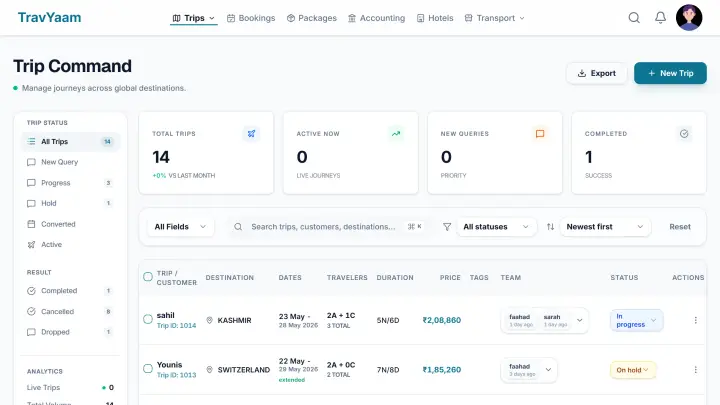Click the SWITZERLAND location pin icon

pos(209,370)
